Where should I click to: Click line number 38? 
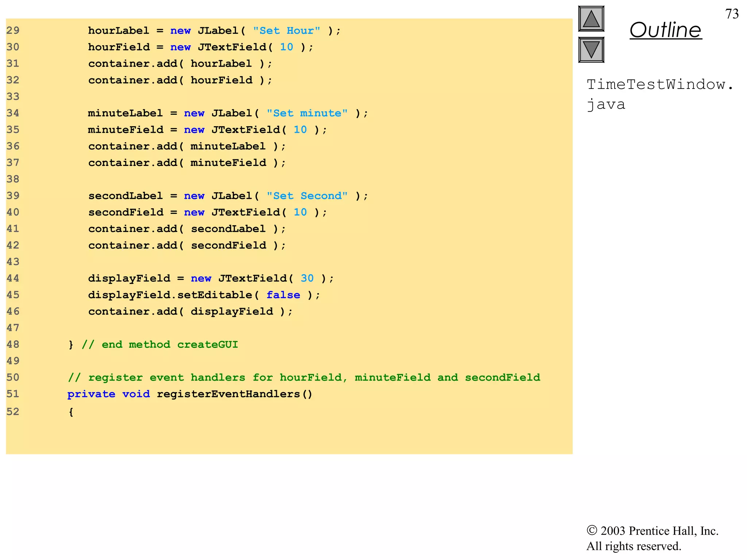coord(13,179)
